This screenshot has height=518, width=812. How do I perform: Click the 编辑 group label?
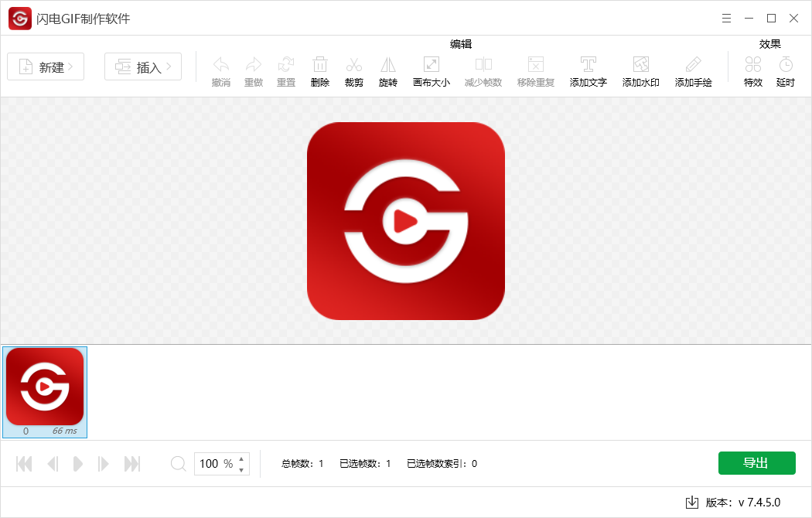tap(461, 44)
